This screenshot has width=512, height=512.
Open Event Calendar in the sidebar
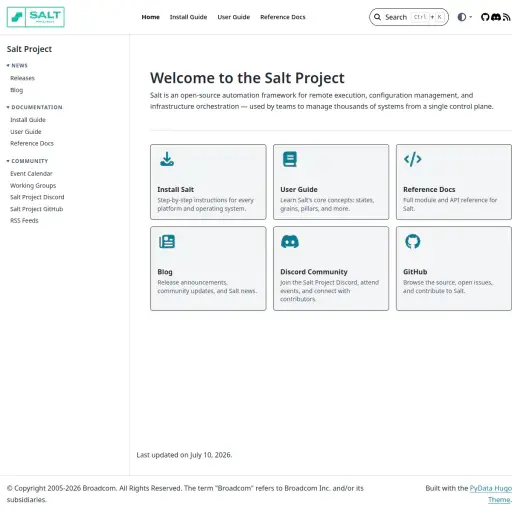(x=31, y=174)
